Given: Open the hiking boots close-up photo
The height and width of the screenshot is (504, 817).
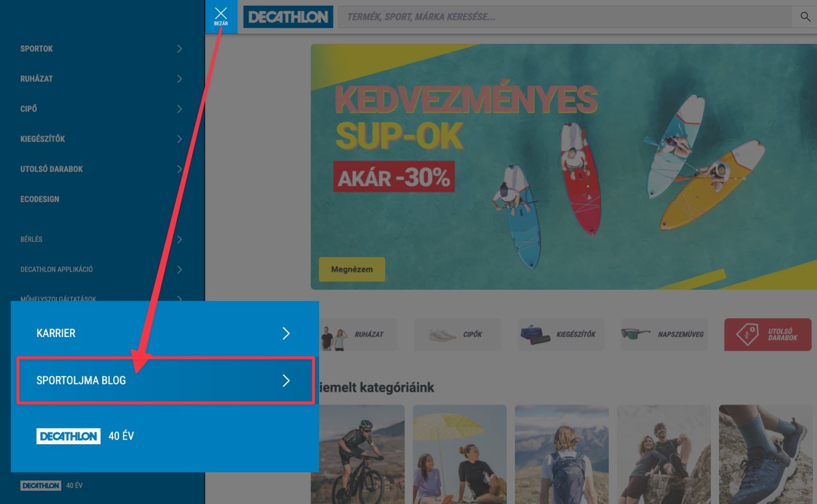Looking at the screenshot, I should point(766,454).
